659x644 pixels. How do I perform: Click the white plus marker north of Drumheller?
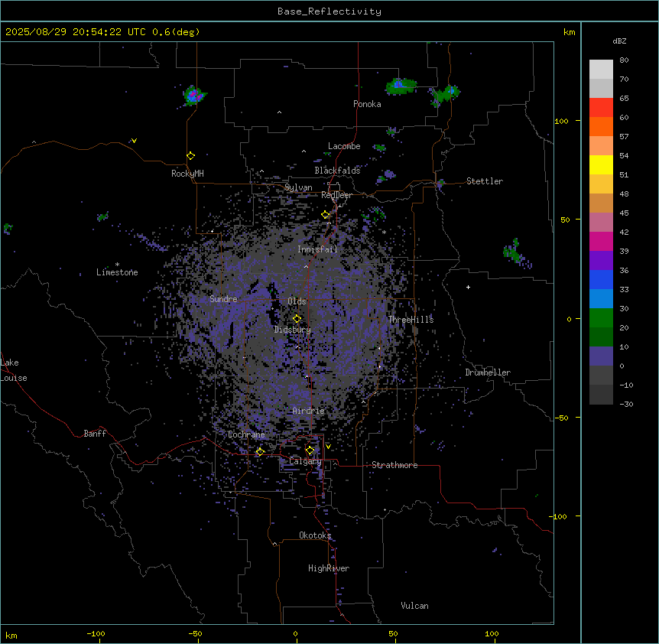coord(468,287)
